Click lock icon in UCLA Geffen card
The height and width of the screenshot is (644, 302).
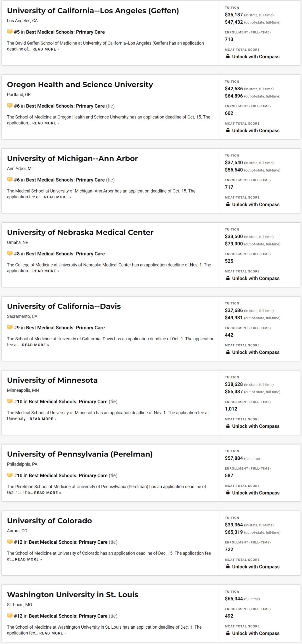pyautogui.click(x=228, y=56)
